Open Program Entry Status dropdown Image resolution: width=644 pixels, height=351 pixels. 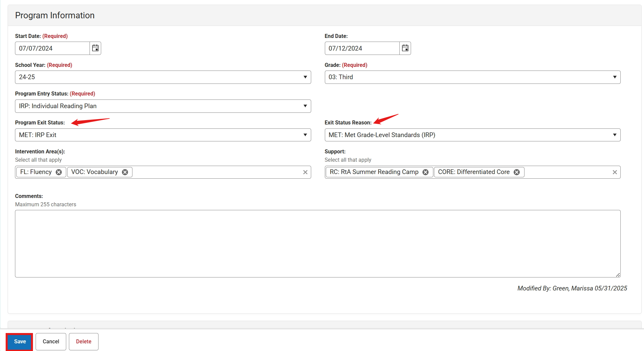coord(163,106)
